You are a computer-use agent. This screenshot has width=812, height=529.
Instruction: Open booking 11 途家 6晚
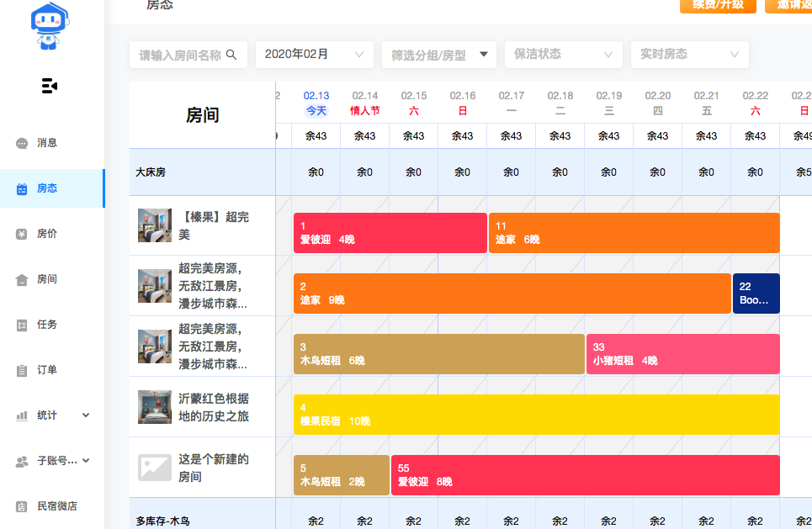pos(634,233)
